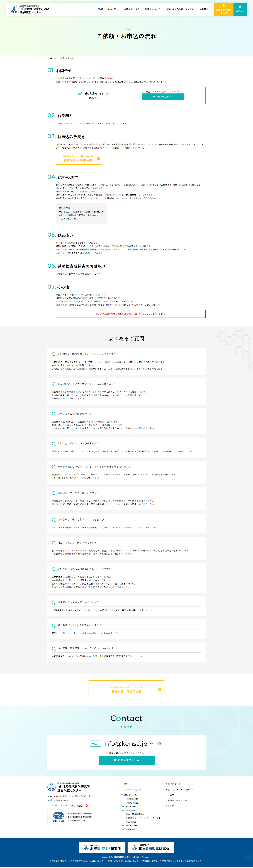Click the arrow icon on the 申込書 download button in section 03
Viewport: 253px width, 868px height.
pos(98,159)
